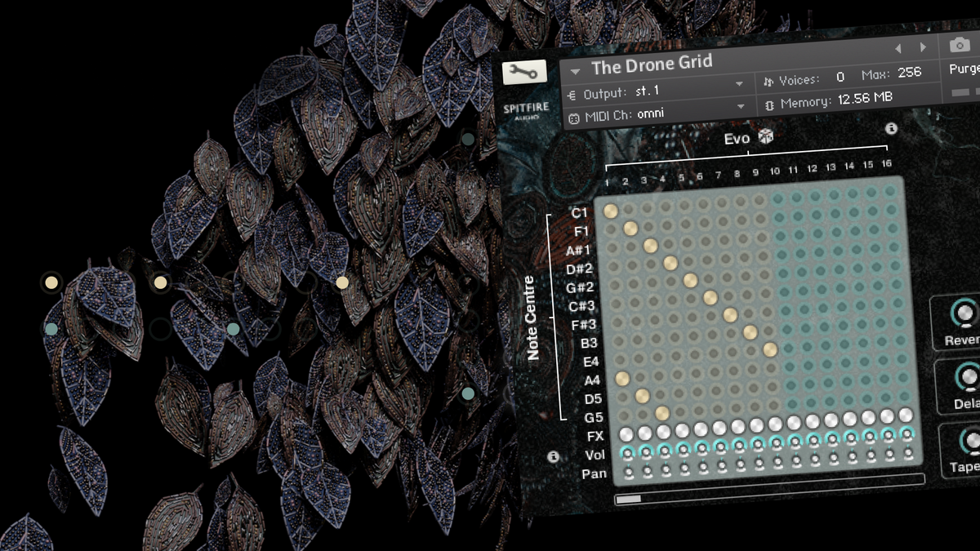Click the Max voices value 256
The image size is (980, 551).
[909, 73]
